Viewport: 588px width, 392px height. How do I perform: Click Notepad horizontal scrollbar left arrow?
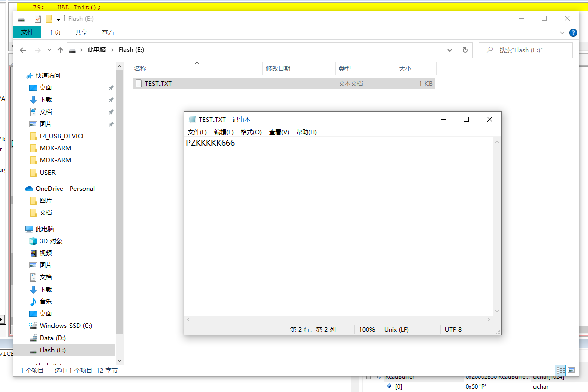click(x=188, y=320)
